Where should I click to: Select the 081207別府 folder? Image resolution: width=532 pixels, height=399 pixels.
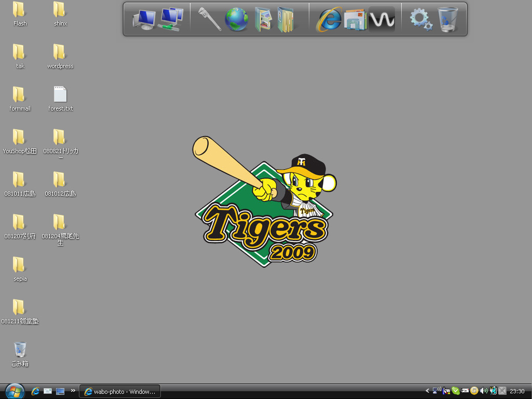20,227
